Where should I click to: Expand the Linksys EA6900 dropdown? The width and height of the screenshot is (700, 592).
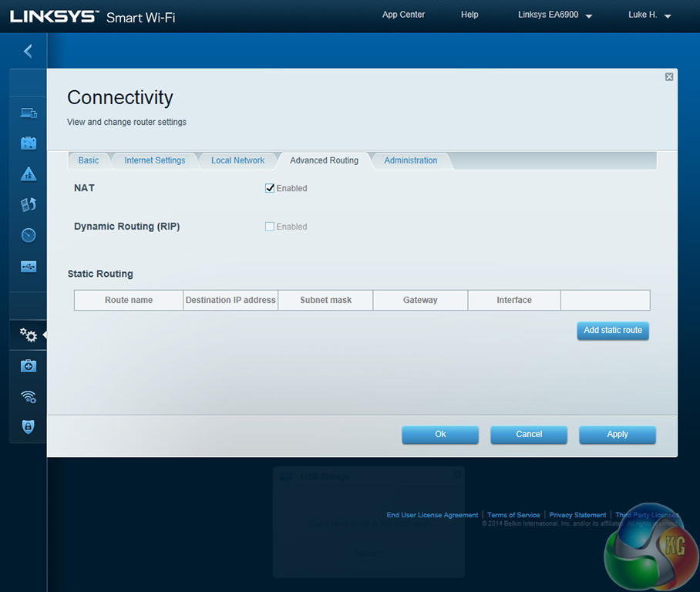tap(555, 15)
